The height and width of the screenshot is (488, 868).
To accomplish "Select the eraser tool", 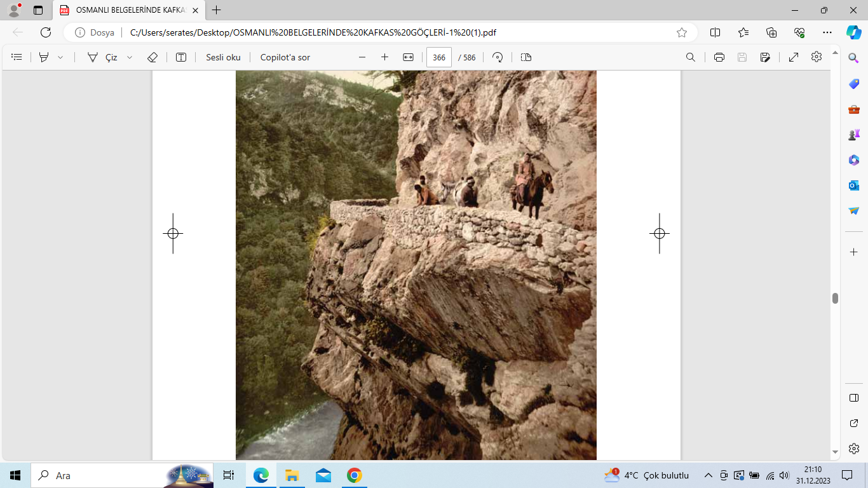I will (152, 57).
